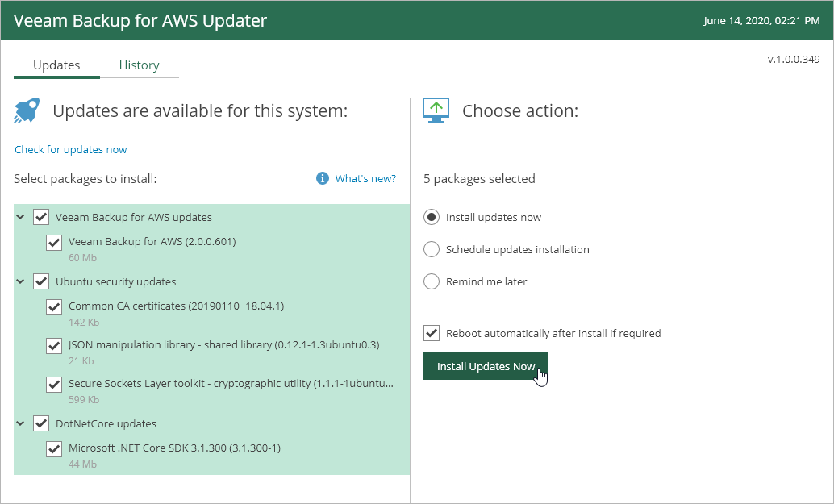Uncheck the Ubuntu security updates group checkbox

pyautogui.click(x=41, y=281)
